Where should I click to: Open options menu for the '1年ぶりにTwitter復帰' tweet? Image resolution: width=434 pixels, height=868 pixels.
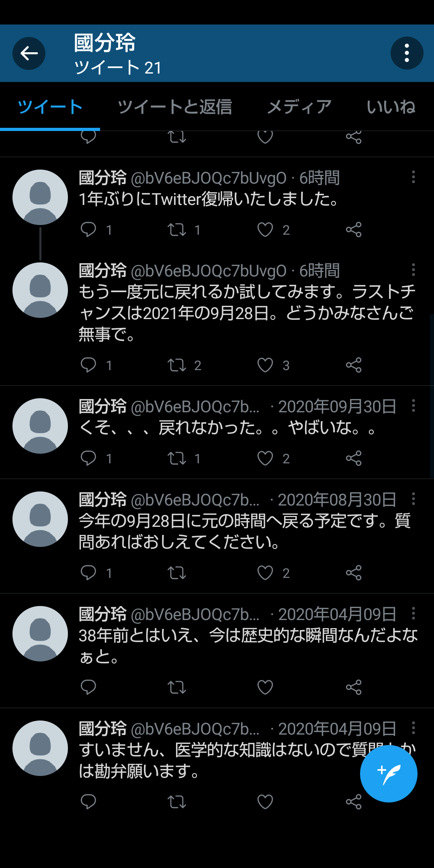[413, 177]
